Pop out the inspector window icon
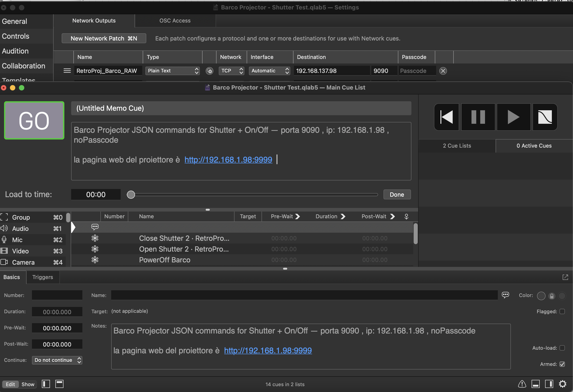This screenshot has height=392, width=573. coord(565,277)
